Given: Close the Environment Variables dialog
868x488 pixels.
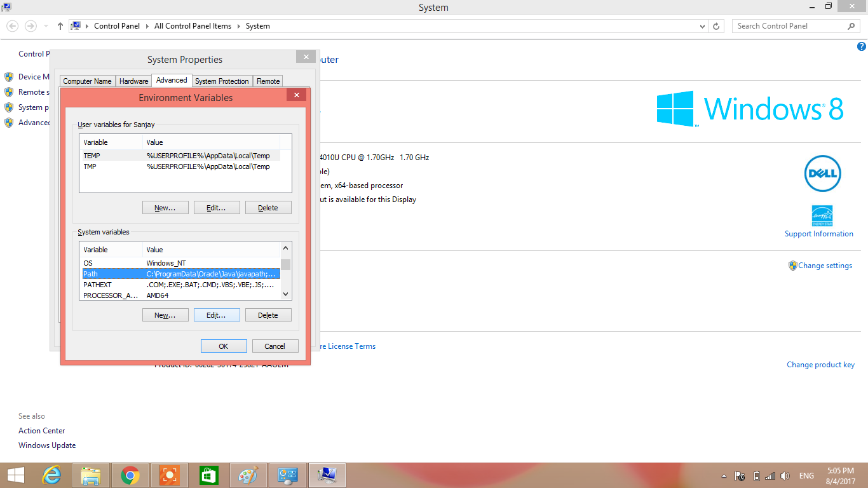Looking at the screenshot, I should point(296,95).
